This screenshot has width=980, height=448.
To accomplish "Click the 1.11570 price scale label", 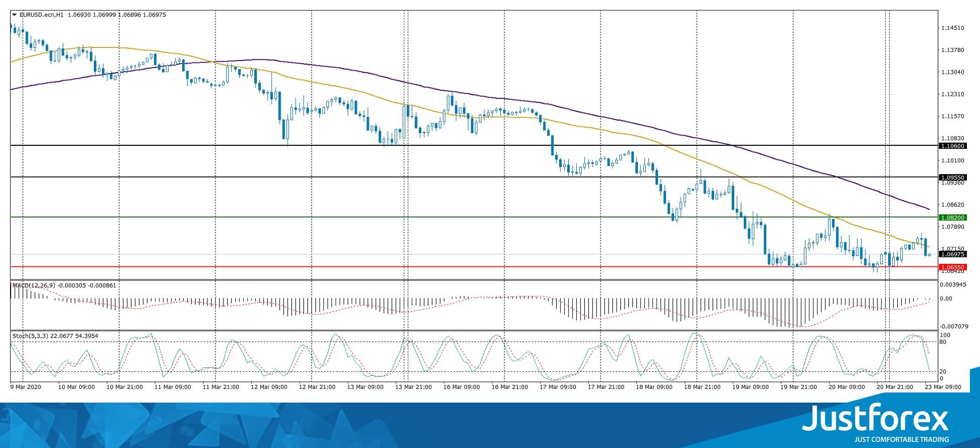I will pos(953,116).
